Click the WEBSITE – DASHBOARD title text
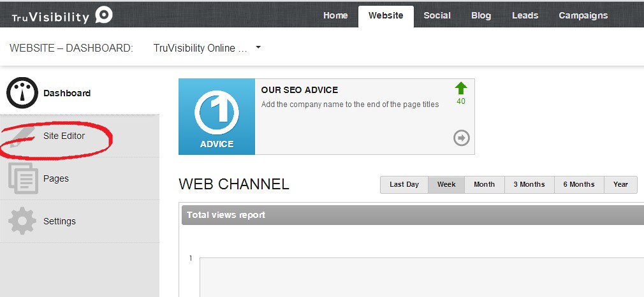Viewport: 644px width, 297px height. pos(71,48)
